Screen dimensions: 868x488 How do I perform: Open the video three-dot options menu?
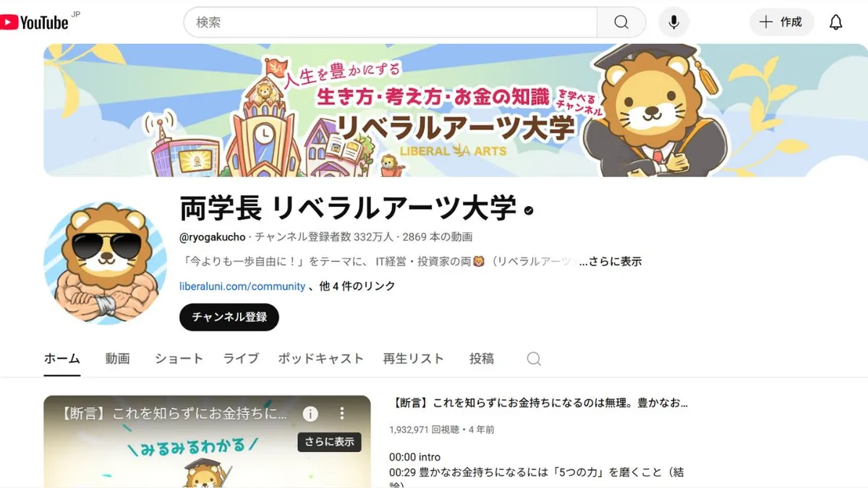click(x=342, y=414)
